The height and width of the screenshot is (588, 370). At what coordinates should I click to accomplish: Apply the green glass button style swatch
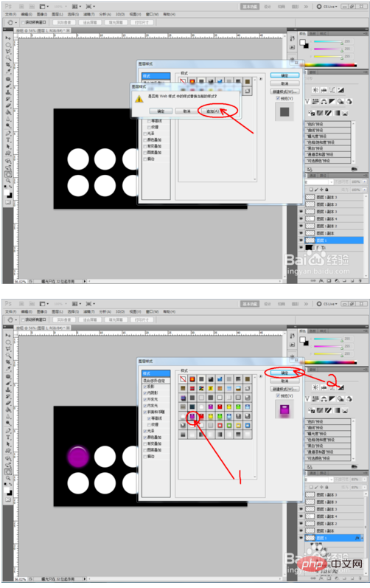[x=220, y=416]
